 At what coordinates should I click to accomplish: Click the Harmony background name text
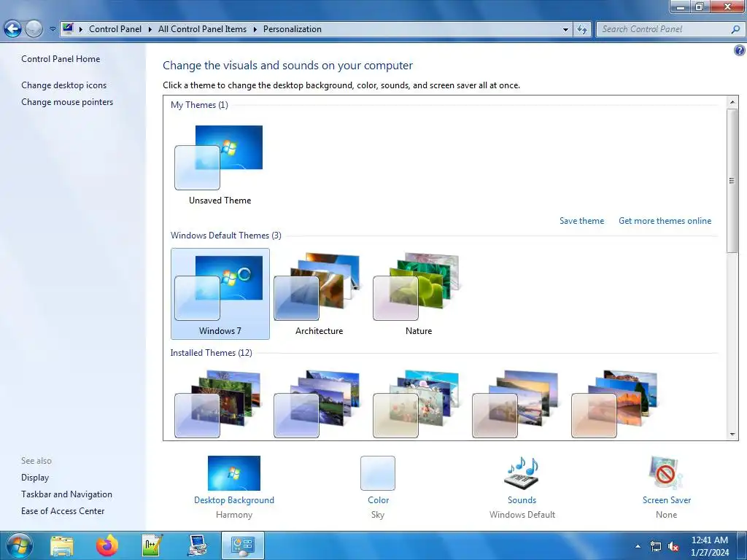[234, 515]
